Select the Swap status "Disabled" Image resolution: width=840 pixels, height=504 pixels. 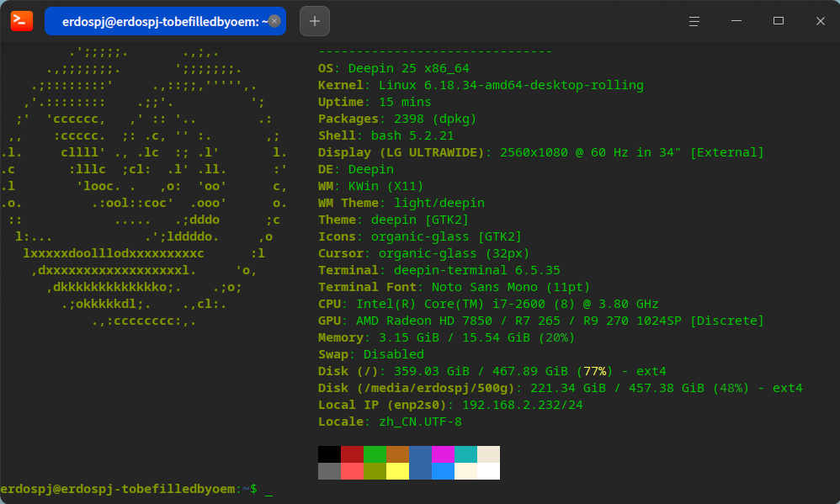(x=394, y=354)
